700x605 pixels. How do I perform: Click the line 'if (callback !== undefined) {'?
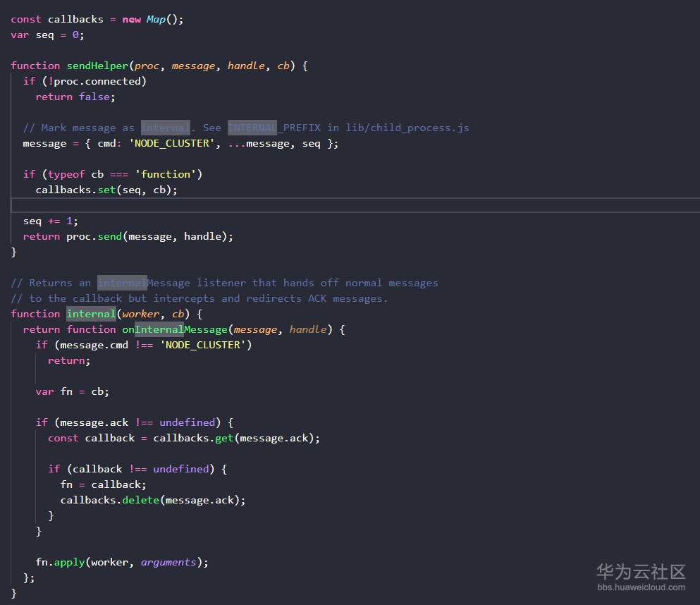click(137, 469)
